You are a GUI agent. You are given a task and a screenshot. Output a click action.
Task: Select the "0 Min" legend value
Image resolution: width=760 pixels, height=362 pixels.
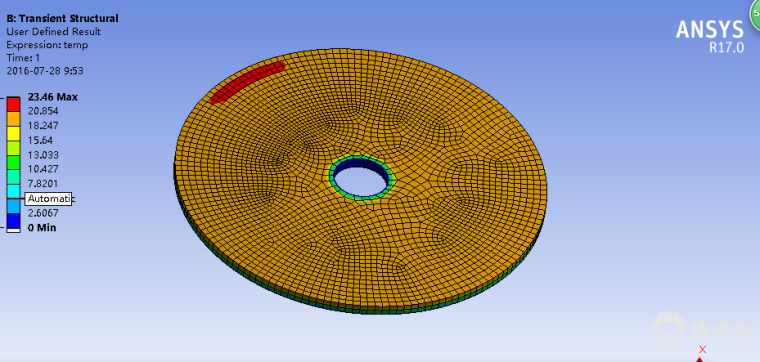(42, 227)
